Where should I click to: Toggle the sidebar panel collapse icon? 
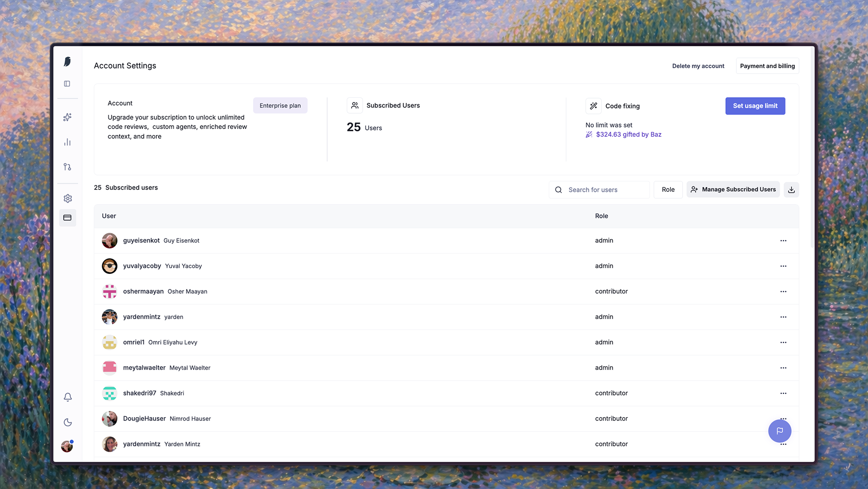[x=67, y=84]
